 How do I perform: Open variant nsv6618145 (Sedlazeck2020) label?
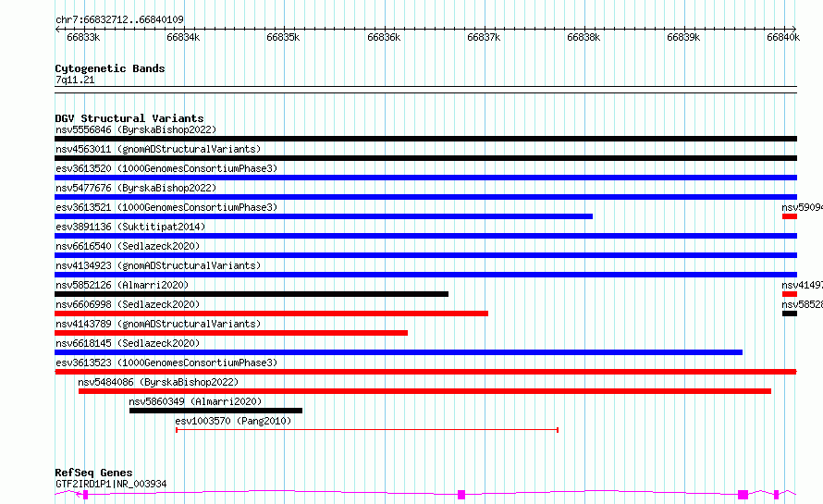tap(128, 343)
